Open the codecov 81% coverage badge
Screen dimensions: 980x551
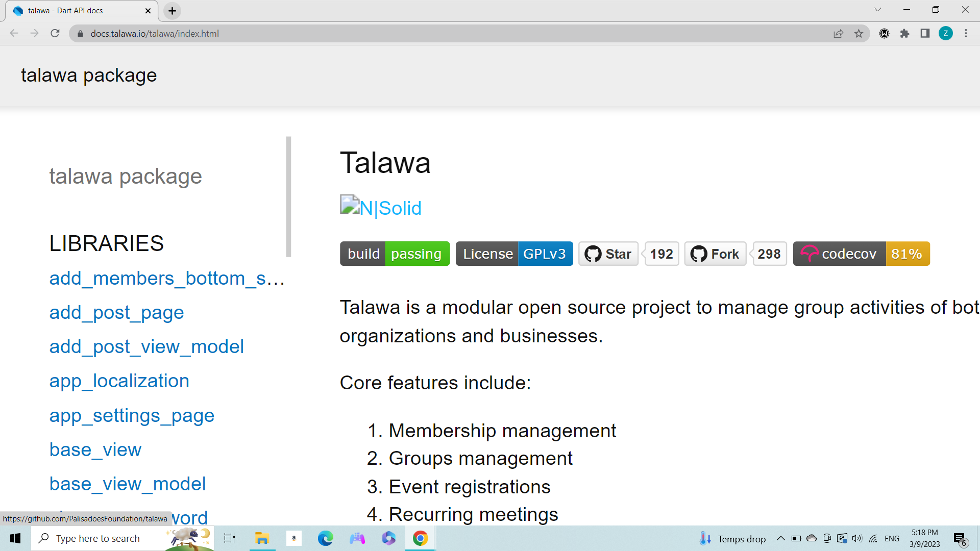click(x=861, y=254)
